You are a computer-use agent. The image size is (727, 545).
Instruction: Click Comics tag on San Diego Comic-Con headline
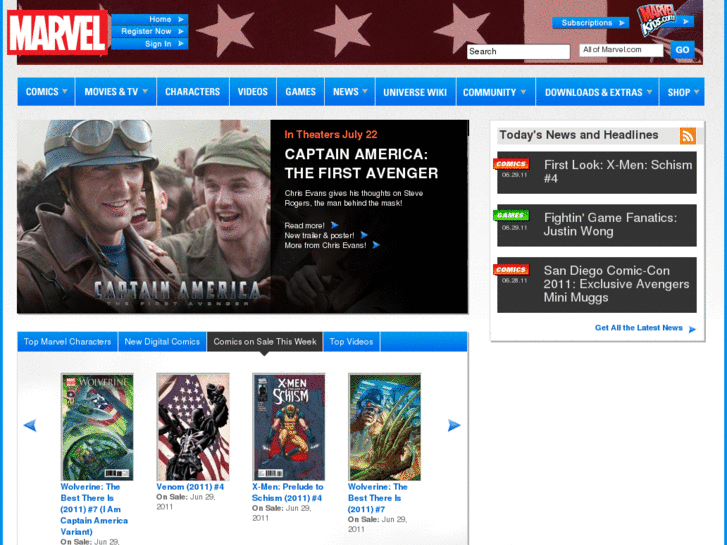click(x=511, y=269)
